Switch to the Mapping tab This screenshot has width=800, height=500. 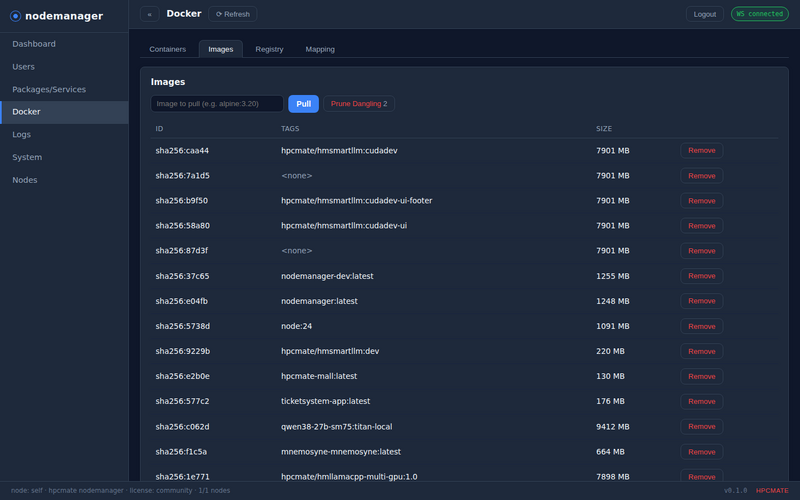[320, 49]
